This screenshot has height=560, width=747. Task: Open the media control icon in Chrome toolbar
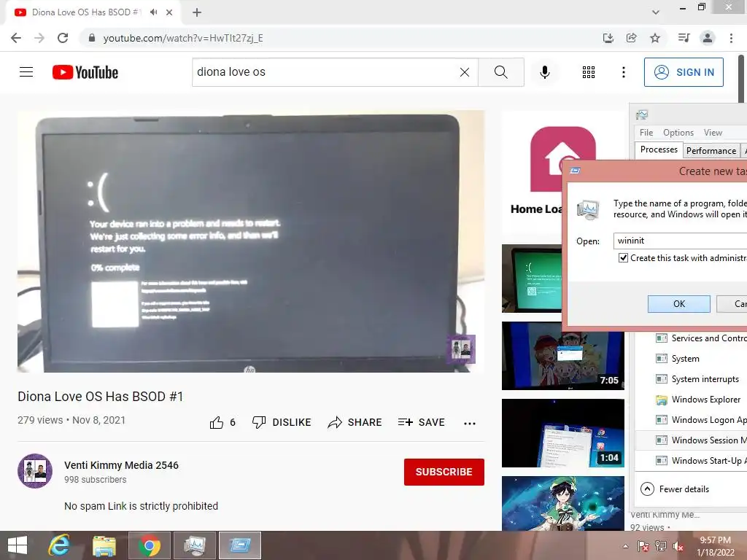point(684,38)
